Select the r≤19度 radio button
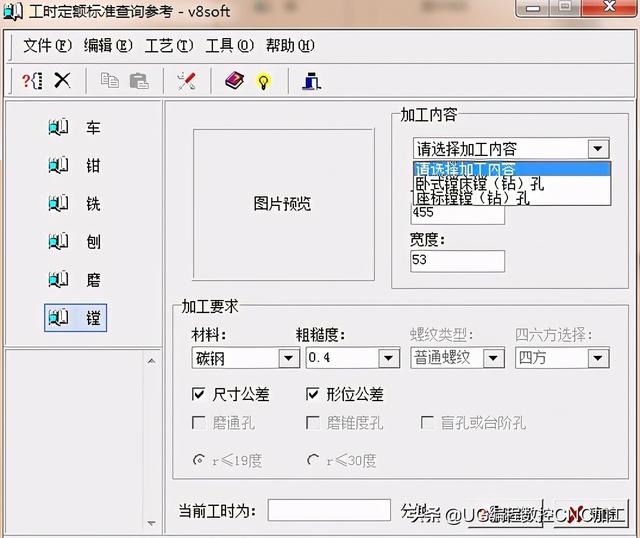The image size is (640, 538). coord(198,460)
